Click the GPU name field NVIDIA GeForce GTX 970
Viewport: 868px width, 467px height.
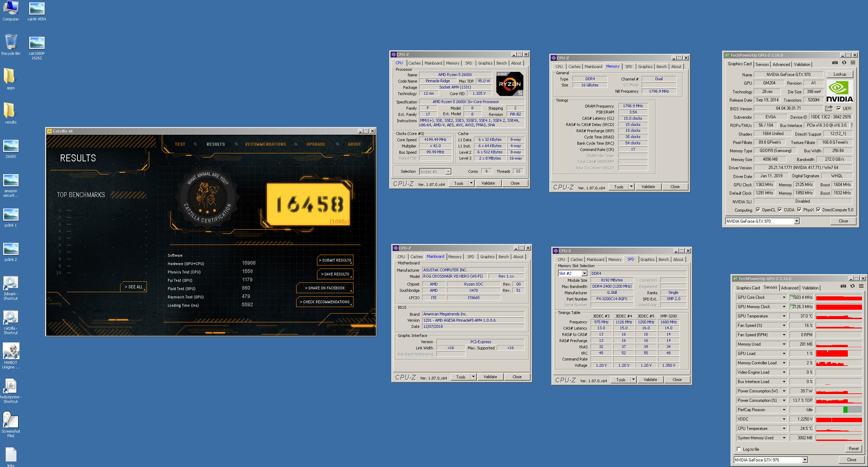point(788,74)
